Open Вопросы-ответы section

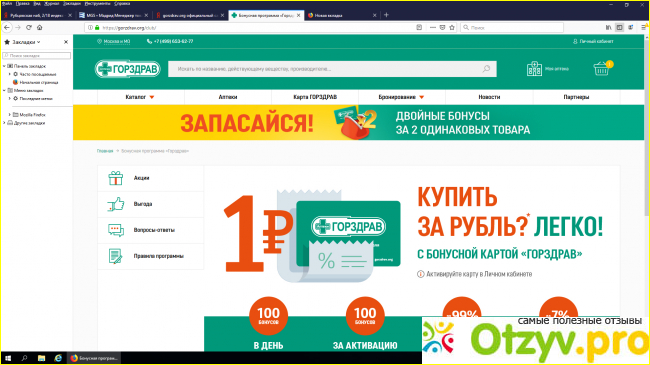[x=151, y=230]
